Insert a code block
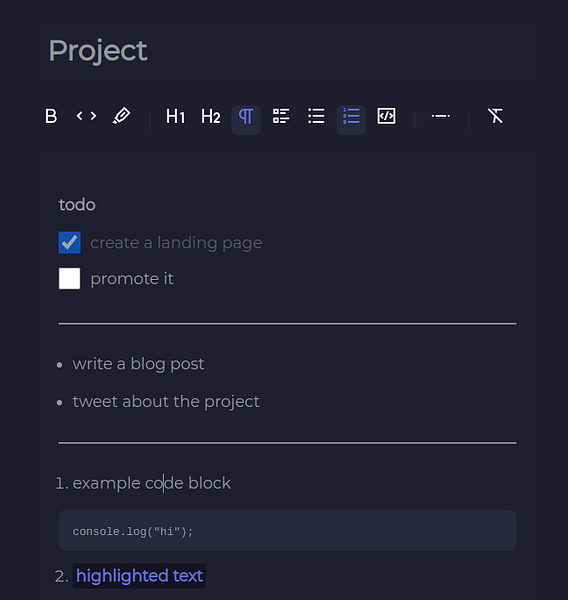The height and width of the screenshot is (600, 568). click(x=386, y=116)
